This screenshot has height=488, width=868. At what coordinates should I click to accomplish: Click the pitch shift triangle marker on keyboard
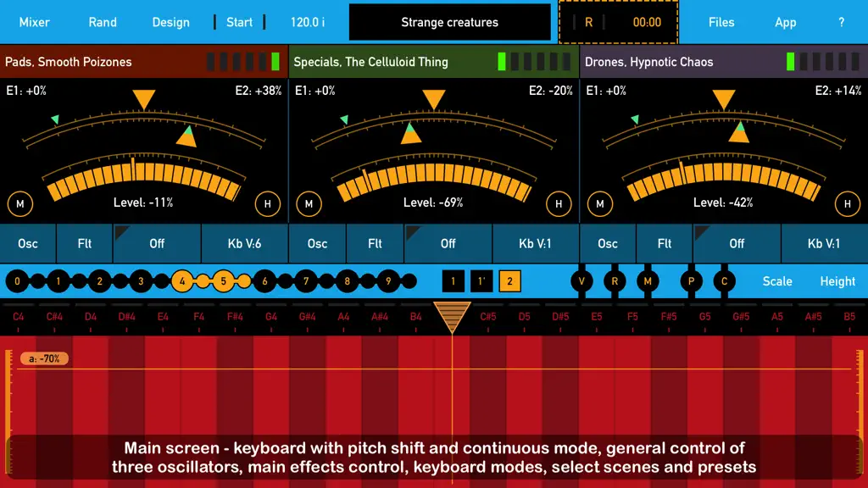(x=453, y=317)
